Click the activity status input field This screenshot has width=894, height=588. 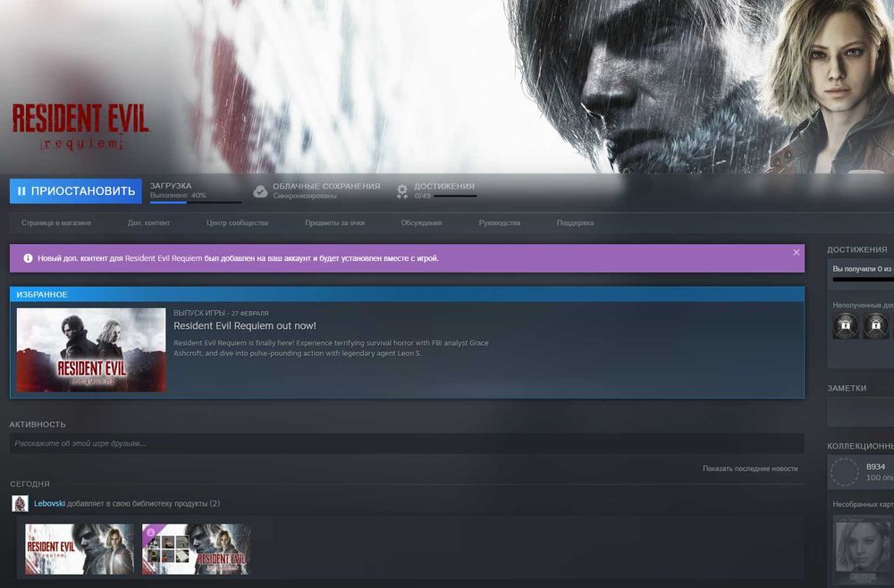coord(407,443)
